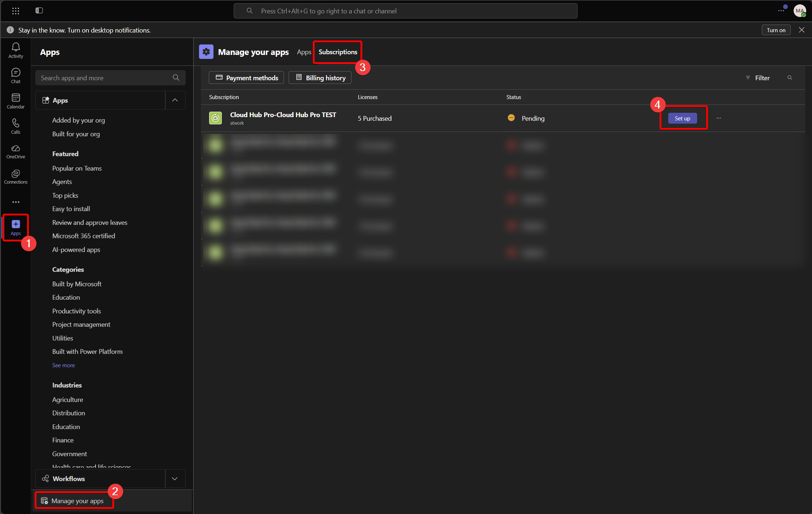Browse Project management category
Viewport: 812px width, 514px height.
click(x=81, y=325)
